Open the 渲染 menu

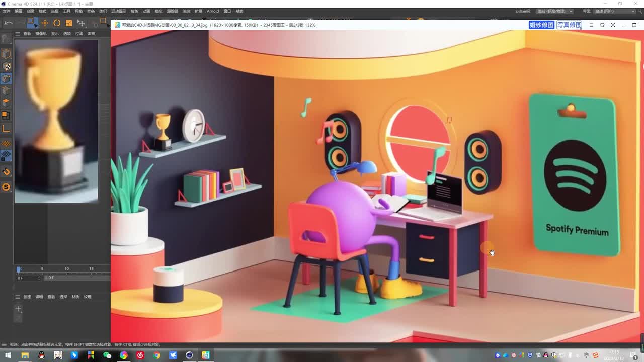click(x=186, y=11)
